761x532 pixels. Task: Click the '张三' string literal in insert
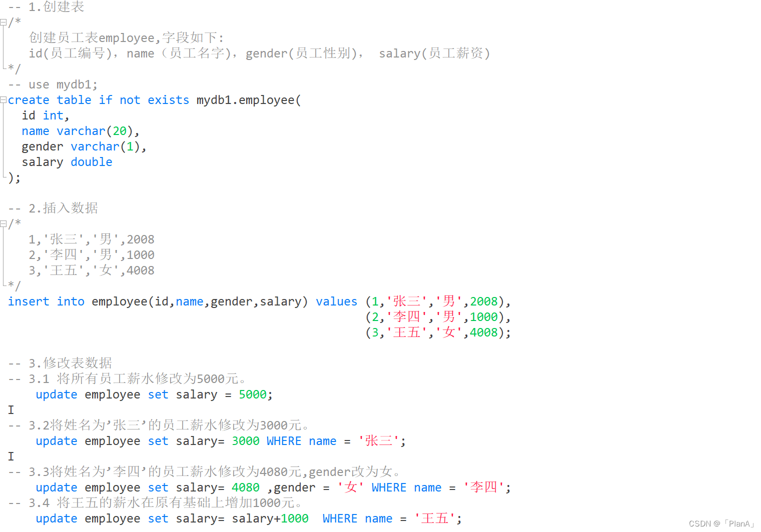coord(406,301)
